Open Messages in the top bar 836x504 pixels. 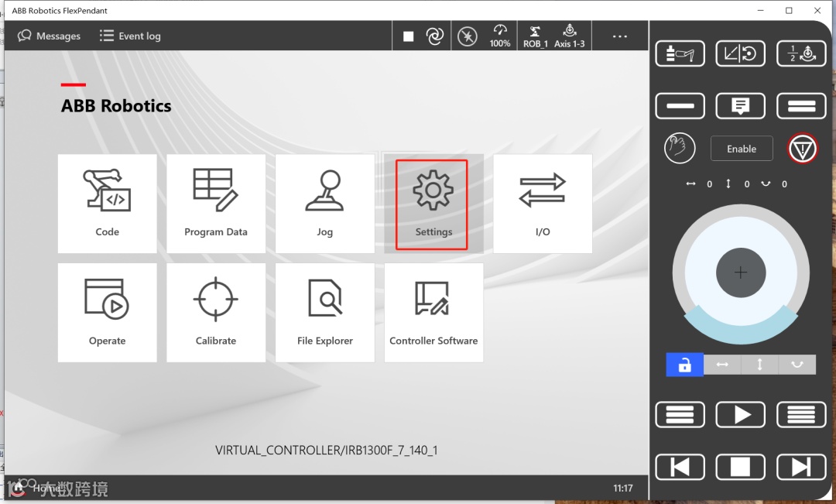[x=49, y=36]
